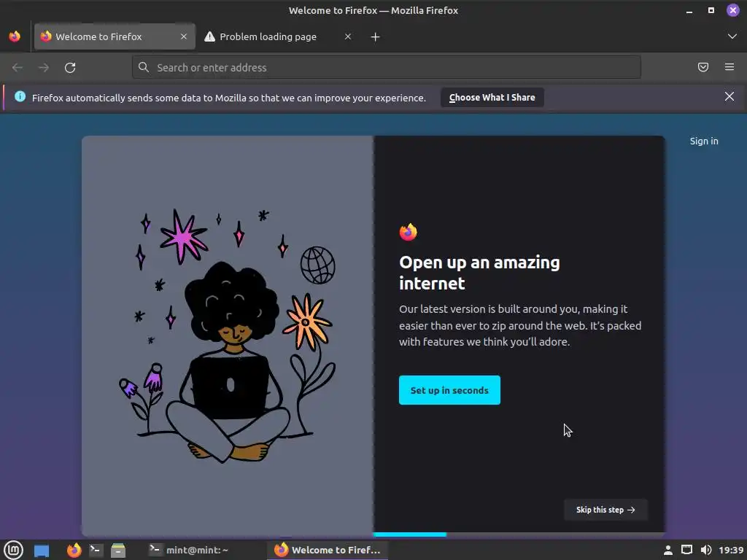The width and height of the screenshot is (747, 560).
Task: Click Set up in seconds button
Action: point(449,390)
